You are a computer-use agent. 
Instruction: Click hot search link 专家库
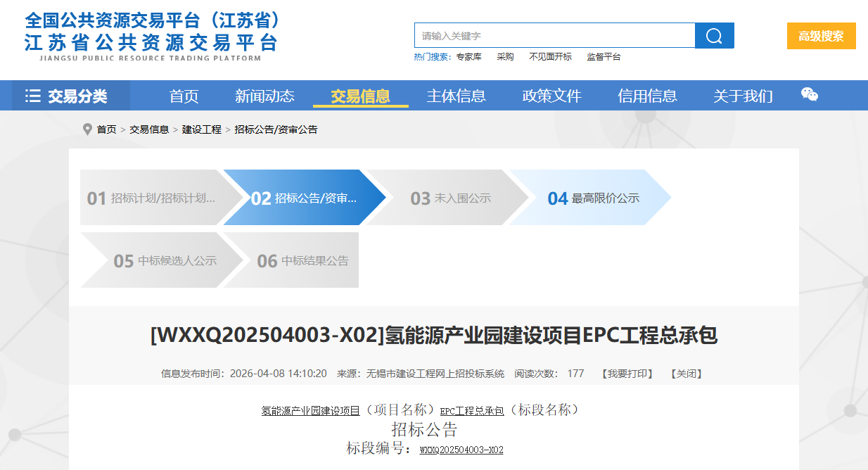tap(468, 57)
